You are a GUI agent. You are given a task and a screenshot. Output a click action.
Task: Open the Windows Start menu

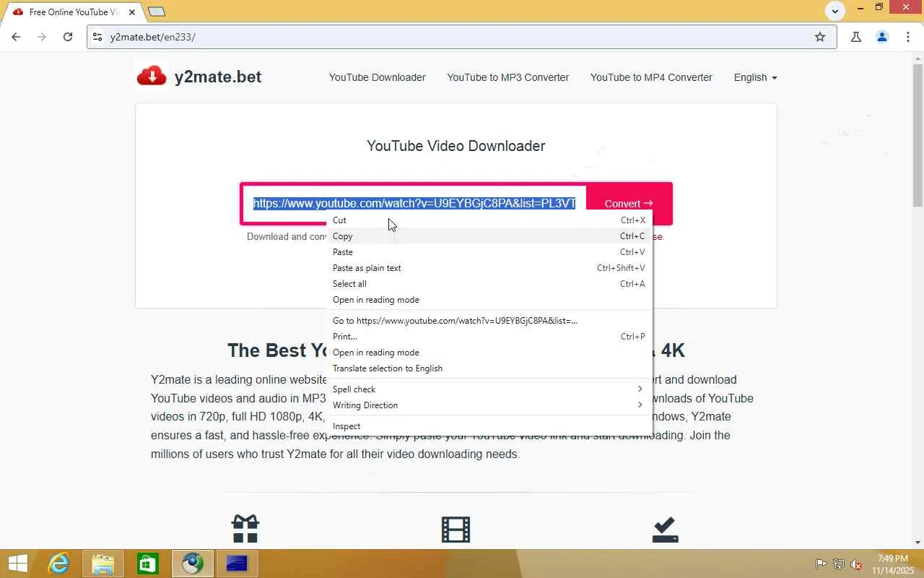click(x=17, y=564)
